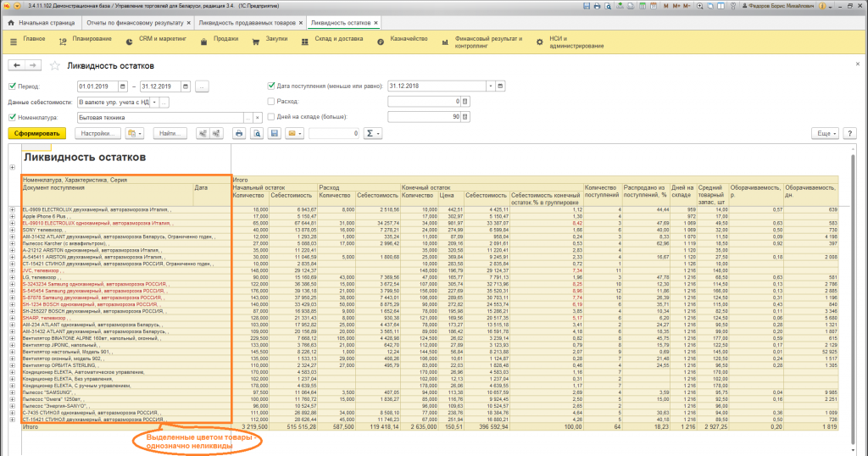Enable the Расход checkbox

pos(270,101)
